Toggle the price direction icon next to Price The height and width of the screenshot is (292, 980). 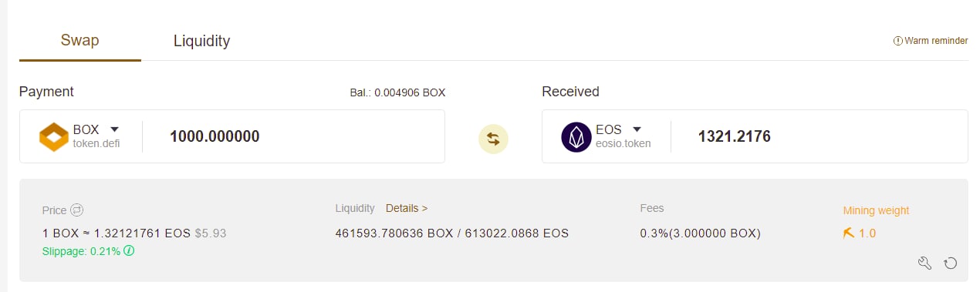pyautogui.click(x=76, y=210)
